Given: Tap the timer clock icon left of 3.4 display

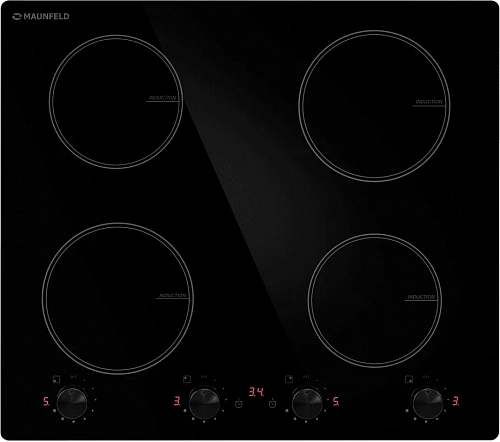Looking at the screenshot, I should (x=239, y=403).
